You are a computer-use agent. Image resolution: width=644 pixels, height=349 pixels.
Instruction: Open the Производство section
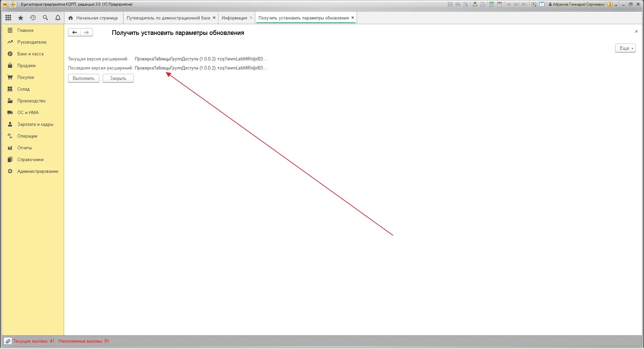[33, 101]
